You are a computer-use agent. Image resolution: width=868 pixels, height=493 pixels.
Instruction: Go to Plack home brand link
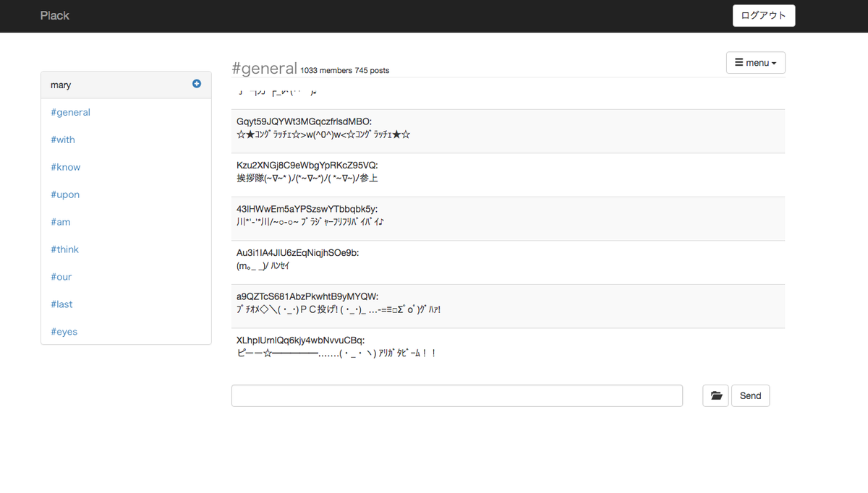point(55,15)
